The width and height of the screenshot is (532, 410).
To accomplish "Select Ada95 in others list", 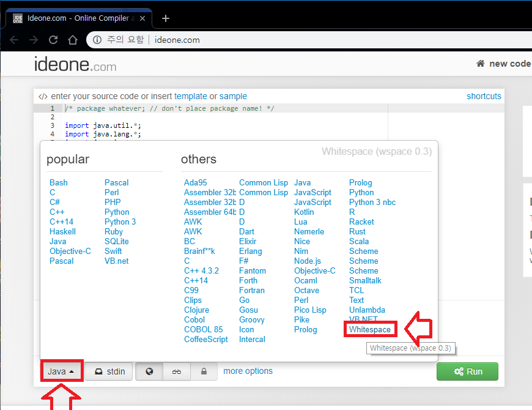I will point(196,182).
